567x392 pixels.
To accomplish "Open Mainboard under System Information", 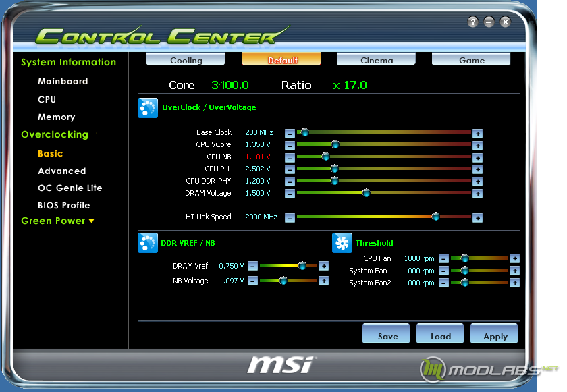I will 63,81.
